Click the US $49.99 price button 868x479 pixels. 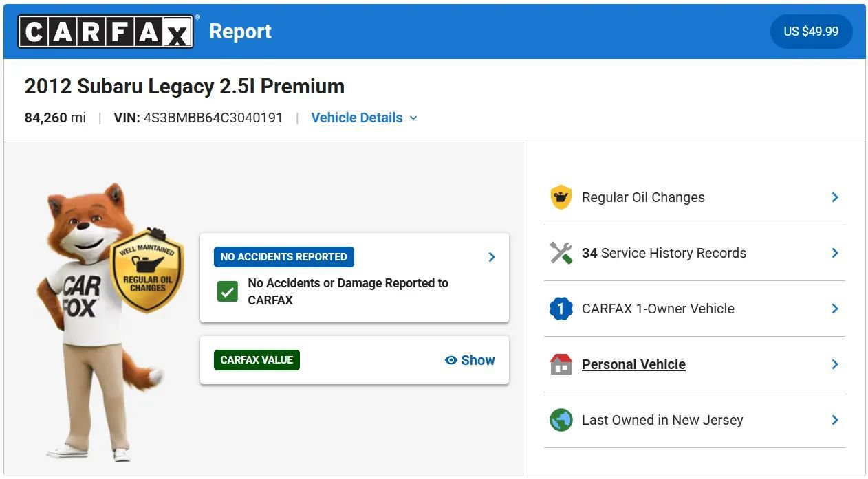(x=811, y=32)
